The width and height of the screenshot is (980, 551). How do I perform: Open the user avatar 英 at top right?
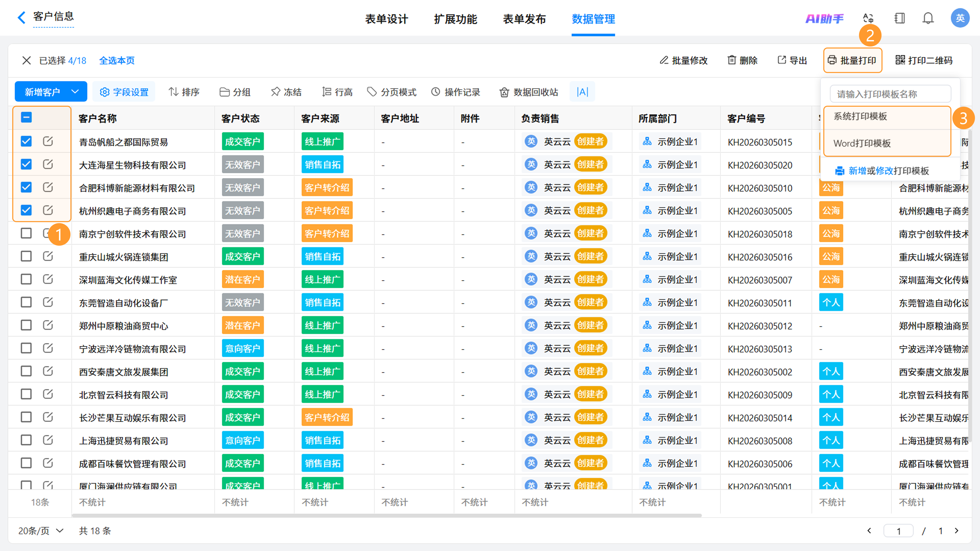tap(960, 18)
